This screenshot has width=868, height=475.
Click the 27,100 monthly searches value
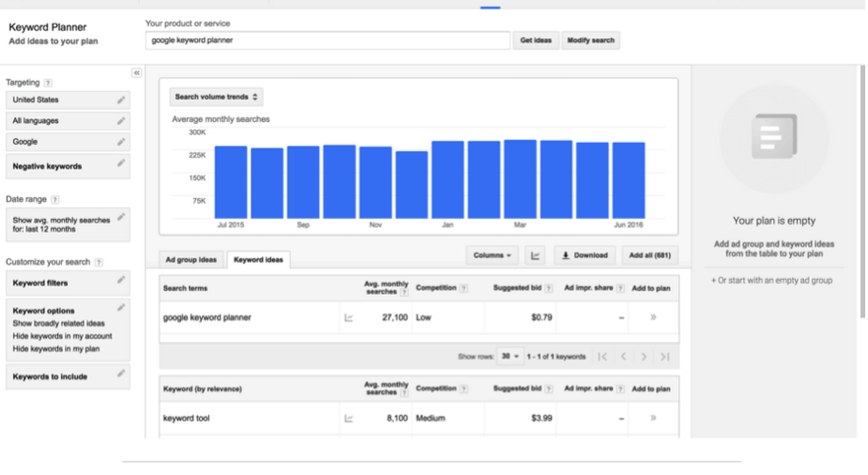[395, 317]
